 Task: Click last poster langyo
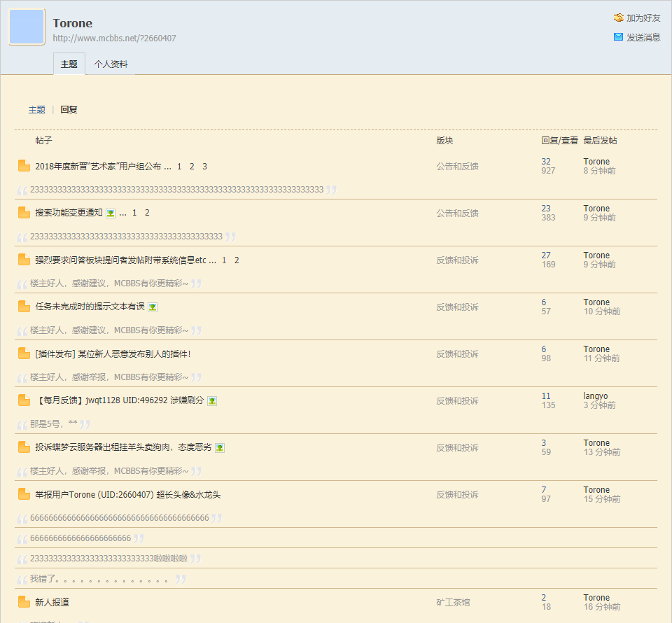595,396
